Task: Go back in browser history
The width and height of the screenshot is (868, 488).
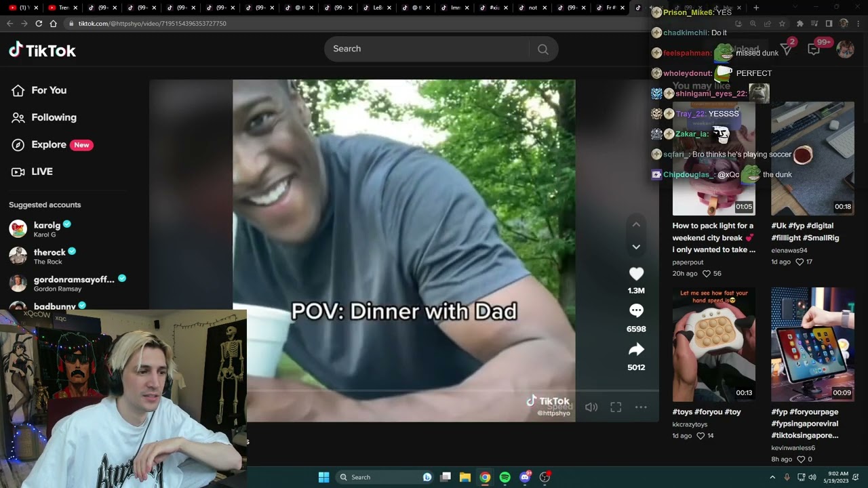Action: [9, 23]
